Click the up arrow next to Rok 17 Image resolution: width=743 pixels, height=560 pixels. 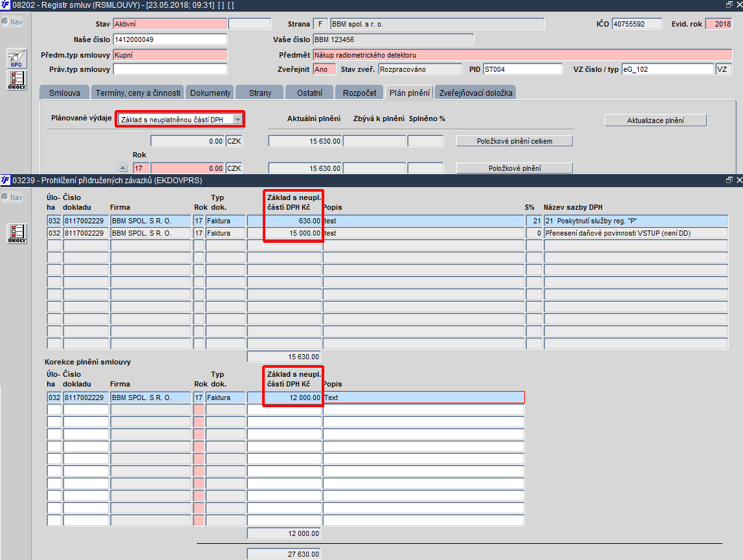(x=123, y=168)
